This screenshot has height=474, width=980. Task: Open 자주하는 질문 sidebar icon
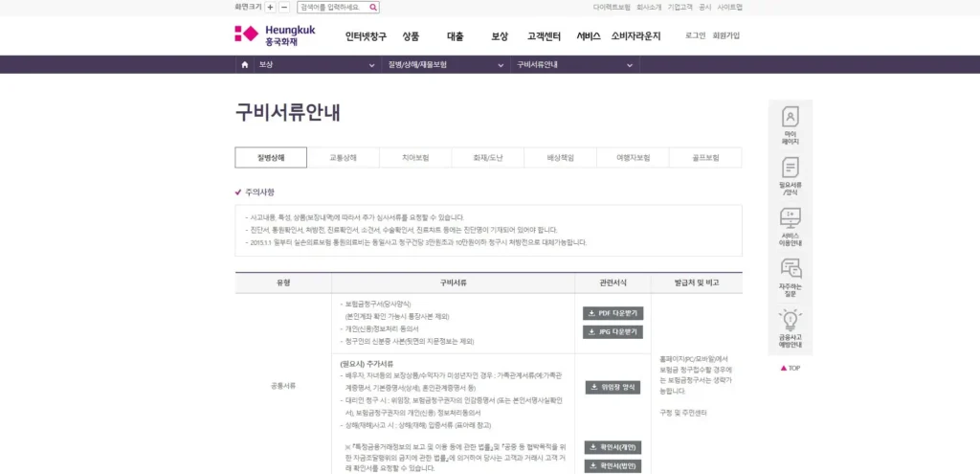coord(791,278)
